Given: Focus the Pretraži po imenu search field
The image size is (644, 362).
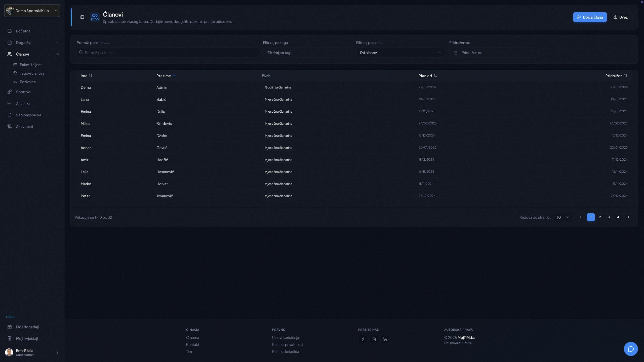Looking at the screenshot, I should (x=168, y=53).
